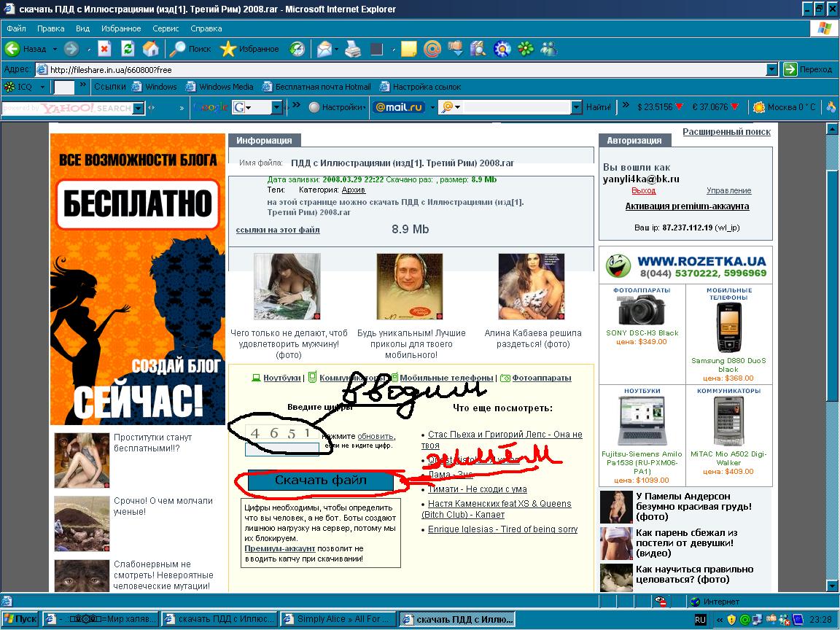This screenshot has height=630, width=840.
Task: Launch ICQ via the green flower toolbar icon
Action: 526,49
